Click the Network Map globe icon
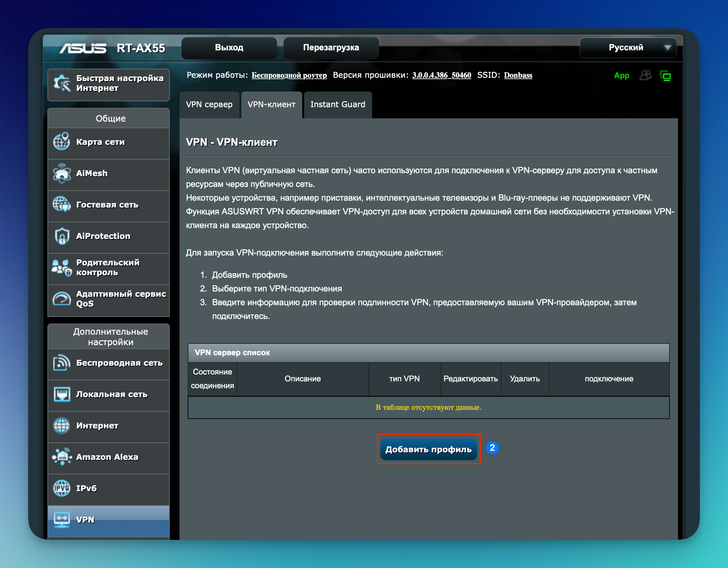Image resolution: width=728 pixels, height=568 pixels. pyautogui.click(x=62, y=142)
